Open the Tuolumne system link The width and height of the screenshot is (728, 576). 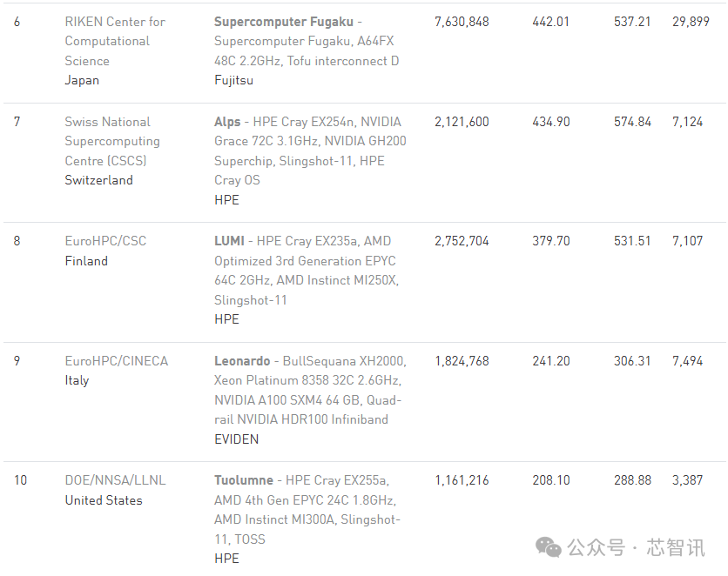coord(244,480)
